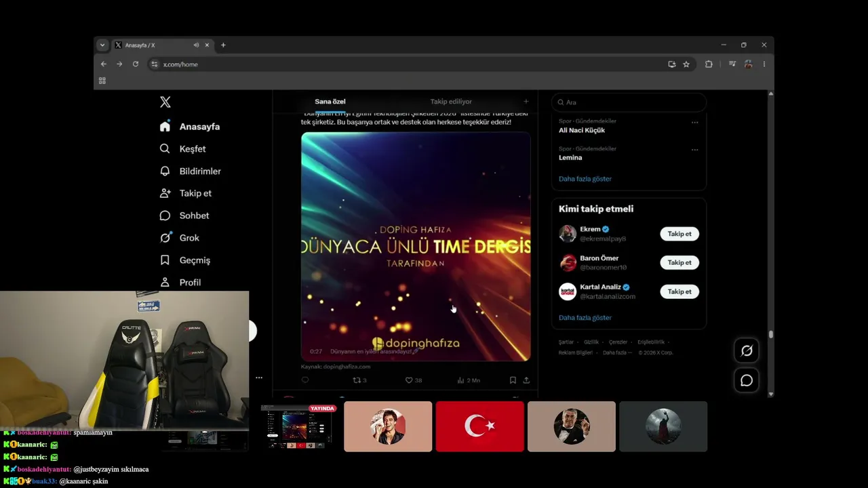The height and width of the screenshot is (488, 868).
Task: Expand the tab search dropdown
Action: (x=102, y=45)
